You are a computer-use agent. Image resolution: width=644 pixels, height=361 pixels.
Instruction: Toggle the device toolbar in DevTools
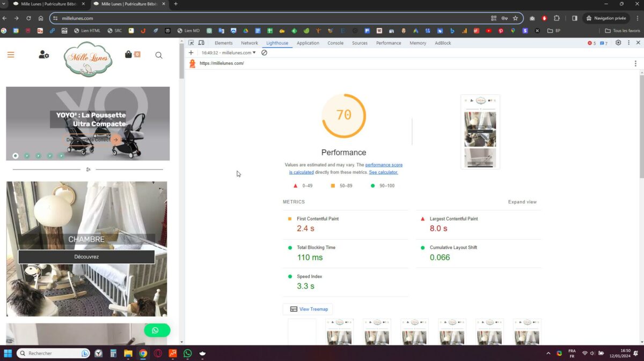coord(201,43)
